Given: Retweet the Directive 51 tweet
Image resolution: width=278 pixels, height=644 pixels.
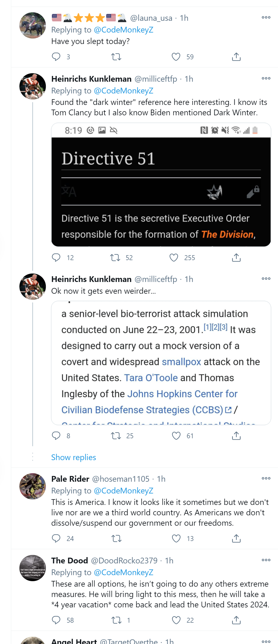Looking at the screenshot, I should 115,258.
